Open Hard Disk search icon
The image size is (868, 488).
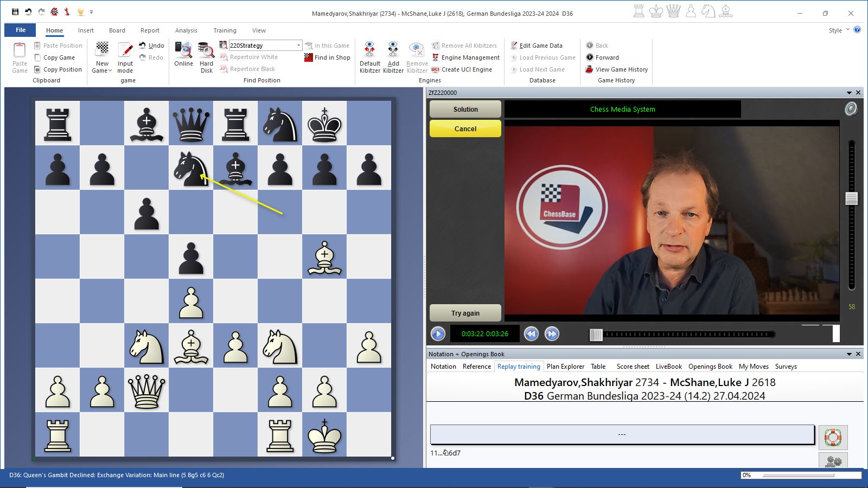[206, 51]
